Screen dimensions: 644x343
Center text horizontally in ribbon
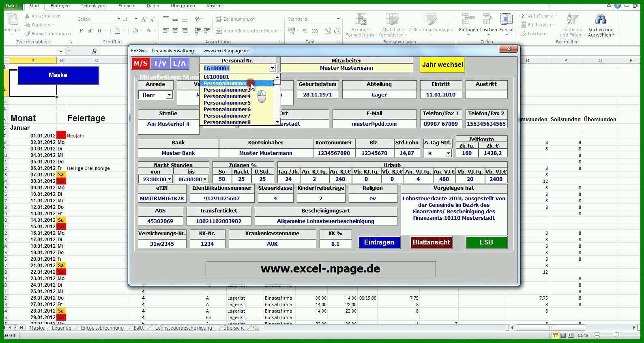pyautogui.click(x=175, y=31)
